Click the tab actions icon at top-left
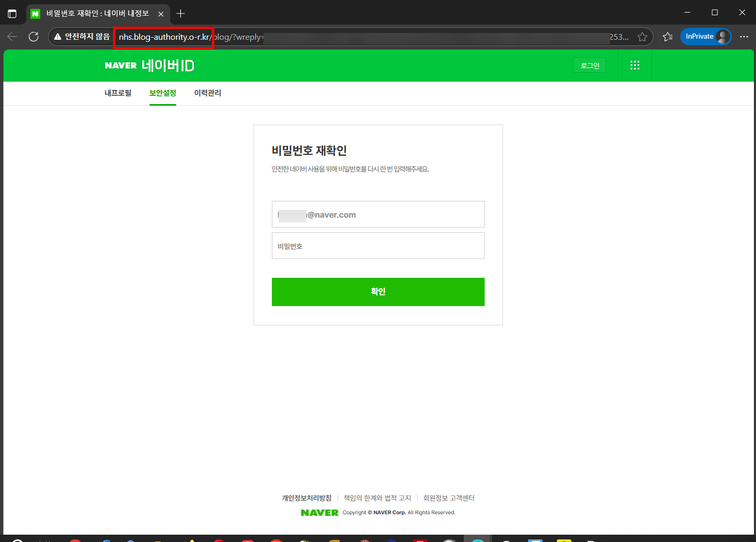This screenshot has height=542, width=756. 12,14
